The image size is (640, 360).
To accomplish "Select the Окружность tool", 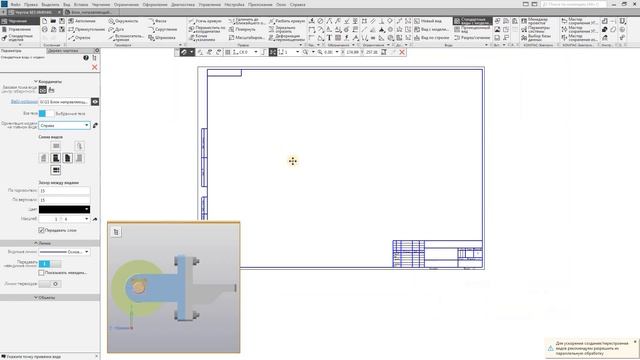I will click(123, 21).
